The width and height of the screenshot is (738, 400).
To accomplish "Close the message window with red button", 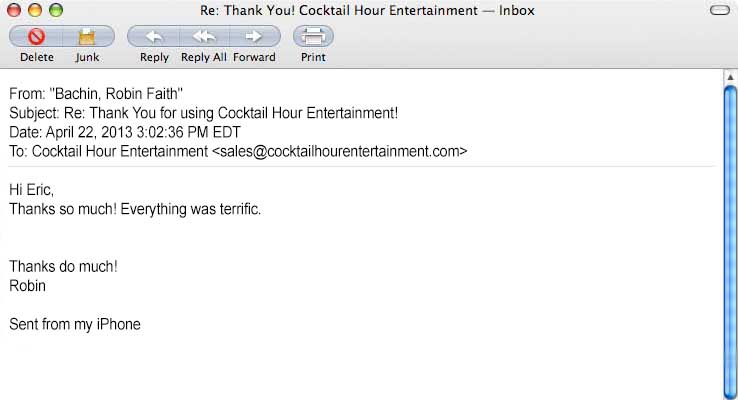I will [15, 11].
